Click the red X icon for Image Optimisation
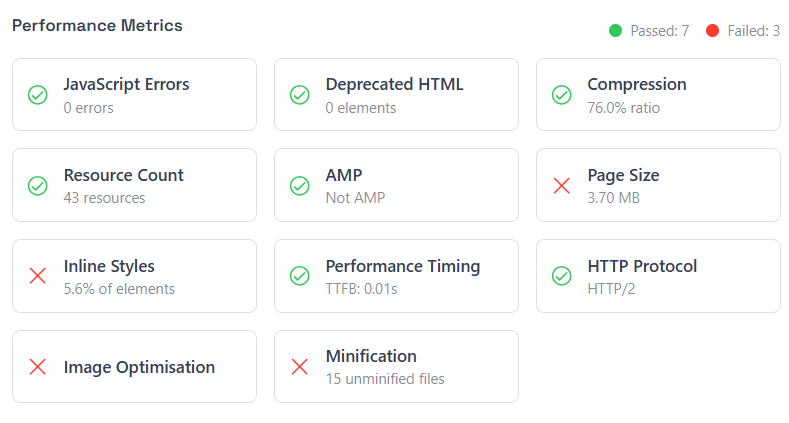The width and height of the screenshot is (789, 423). 38,367
